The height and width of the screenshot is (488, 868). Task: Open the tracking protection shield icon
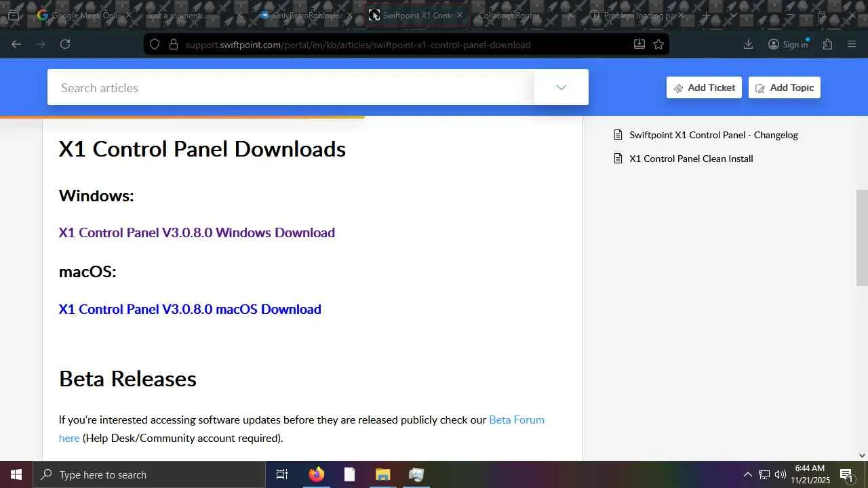[155, 44]
